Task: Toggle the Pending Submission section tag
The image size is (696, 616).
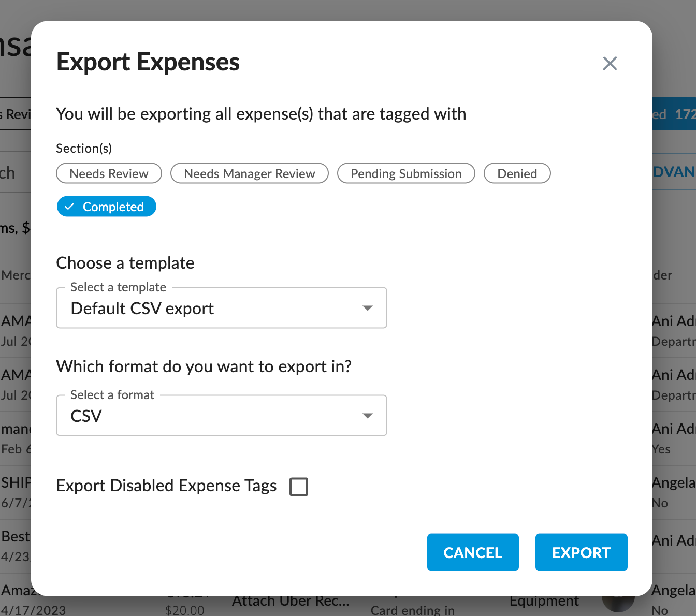Action: (406, 173)
